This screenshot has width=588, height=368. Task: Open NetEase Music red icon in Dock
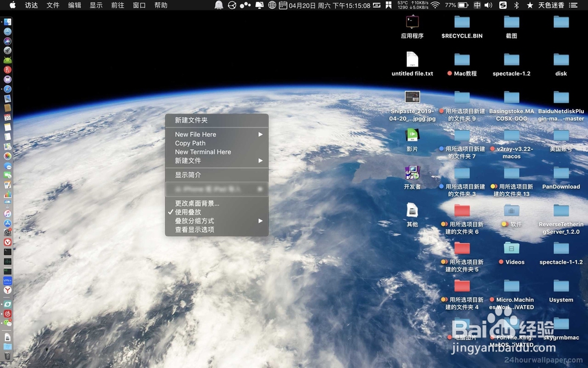pos(8,314)
